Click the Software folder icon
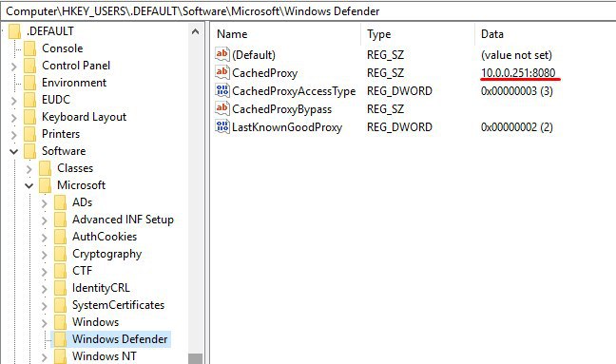Viewport: 616px width, 364px height. click(x=29, y=151)
